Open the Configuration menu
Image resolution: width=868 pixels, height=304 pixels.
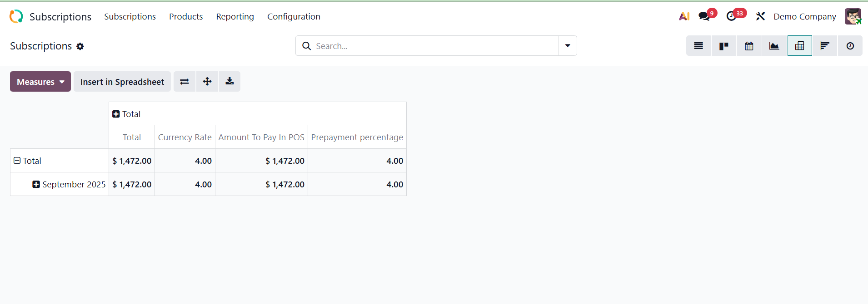click(294, 17)
